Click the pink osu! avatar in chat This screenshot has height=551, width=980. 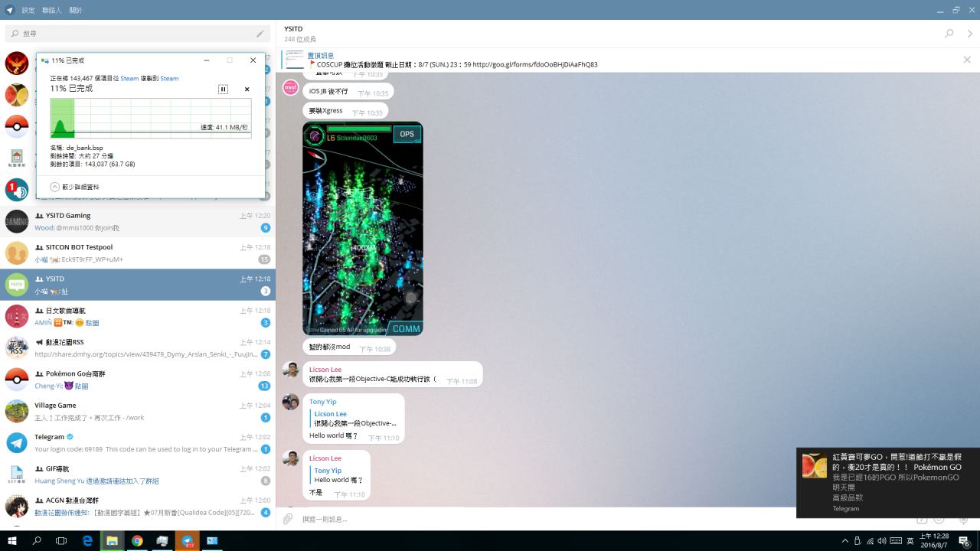click(x=290, y=87)
